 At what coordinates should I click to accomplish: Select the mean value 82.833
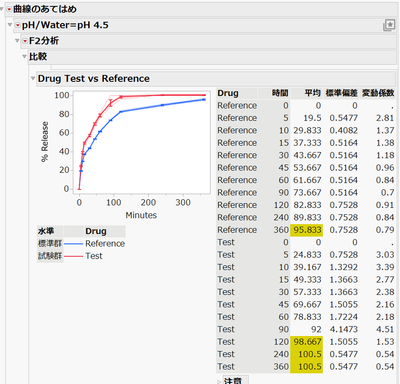point(307,205)
